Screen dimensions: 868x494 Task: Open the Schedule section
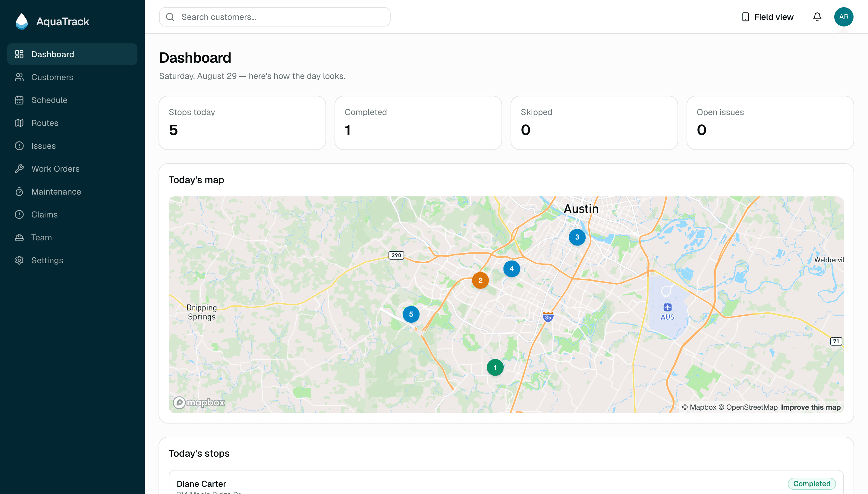click(x=72, y=100)
